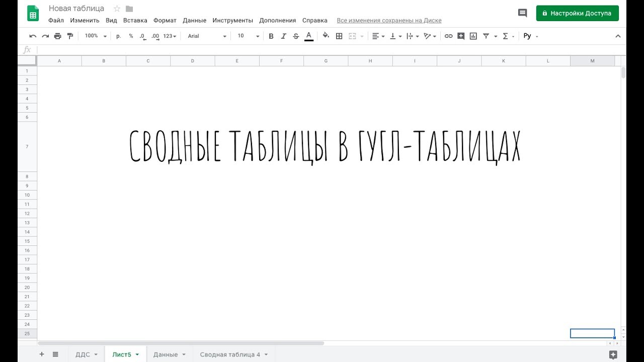The width and height of the screenshot is (644, 362).
Task: Select column M header
Action: (592, 61)
